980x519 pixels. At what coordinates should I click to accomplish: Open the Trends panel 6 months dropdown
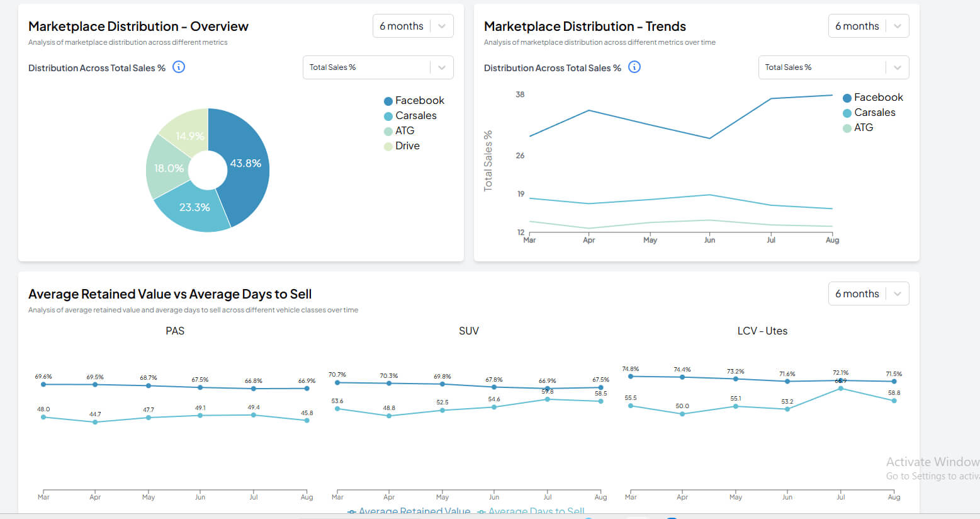[x=869, y=26]
